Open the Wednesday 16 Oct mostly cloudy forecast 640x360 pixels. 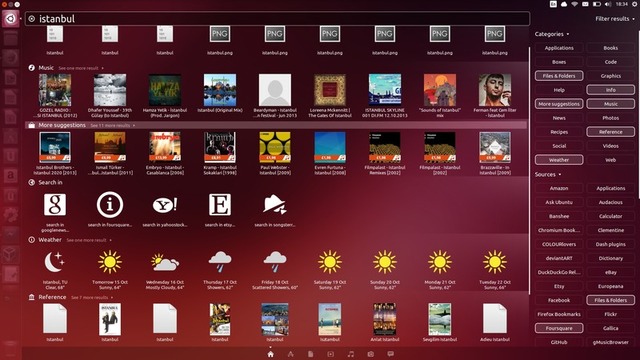pos(165,262)
